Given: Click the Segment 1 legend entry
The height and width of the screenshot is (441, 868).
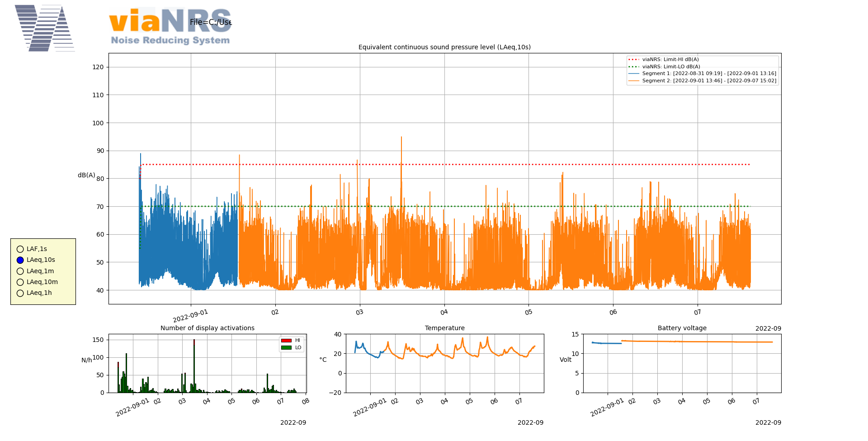Looking at the screenshot, I should 709,74.
